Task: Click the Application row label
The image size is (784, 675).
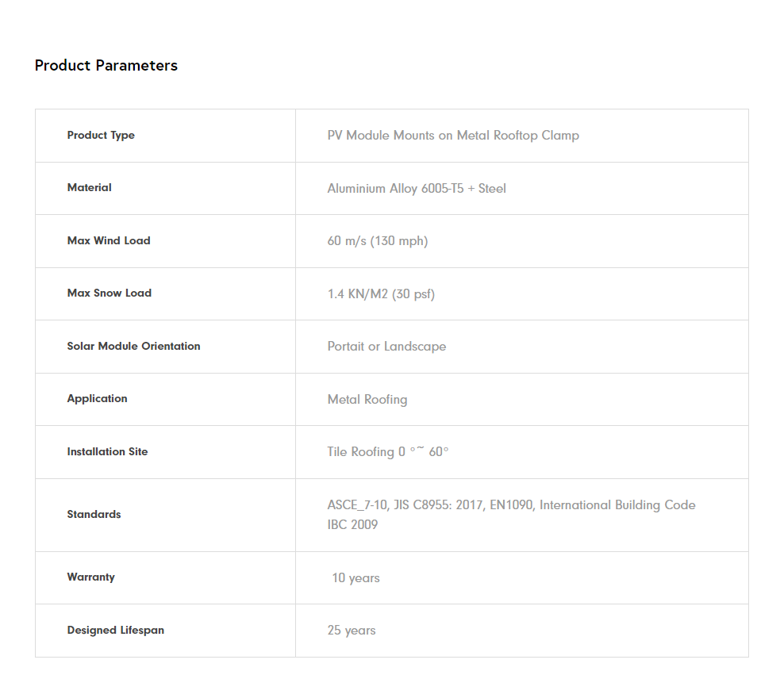Action: click(98, 399)
